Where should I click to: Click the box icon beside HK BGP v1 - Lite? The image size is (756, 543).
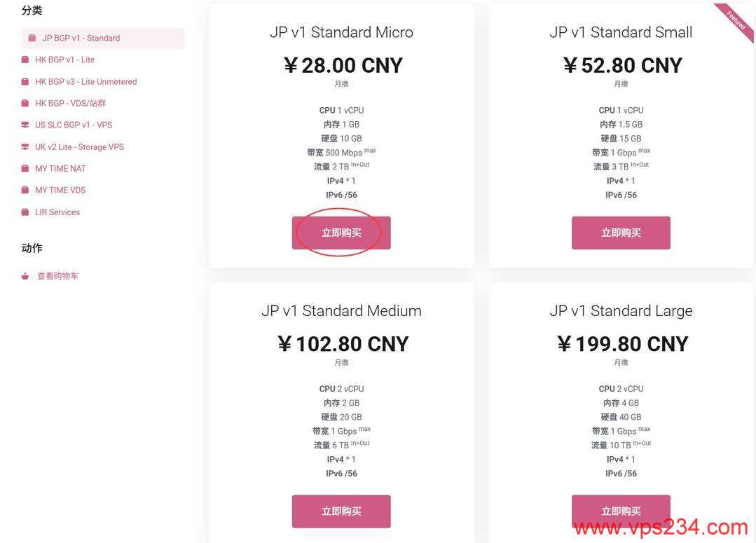[25, 60]
